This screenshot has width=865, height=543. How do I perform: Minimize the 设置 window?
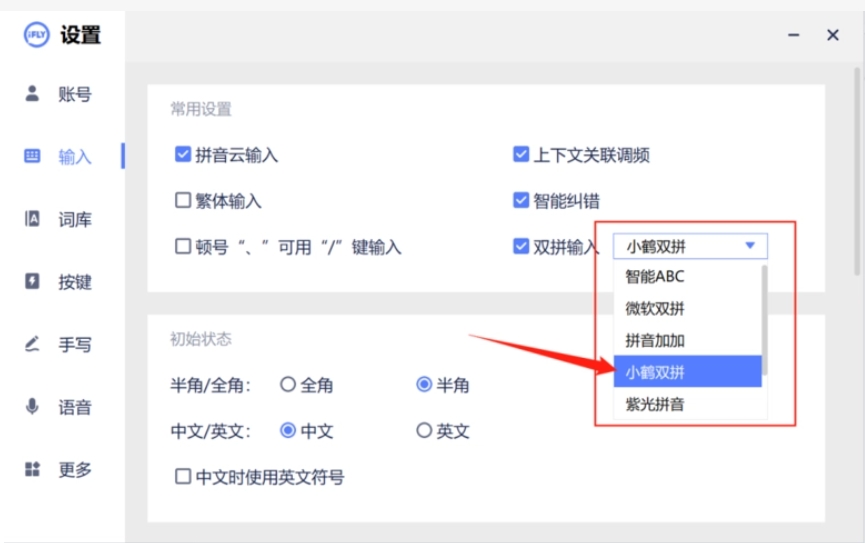click(x=793, y=35)
